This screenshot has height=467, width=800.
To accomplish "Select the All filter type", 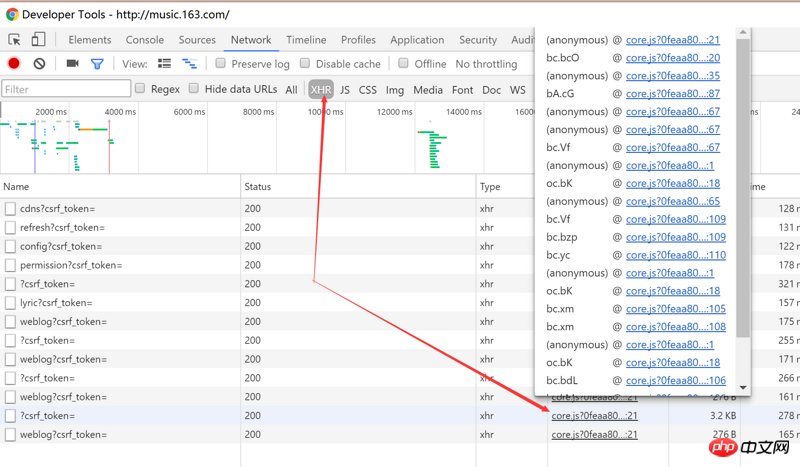I will tap(291, 90).
